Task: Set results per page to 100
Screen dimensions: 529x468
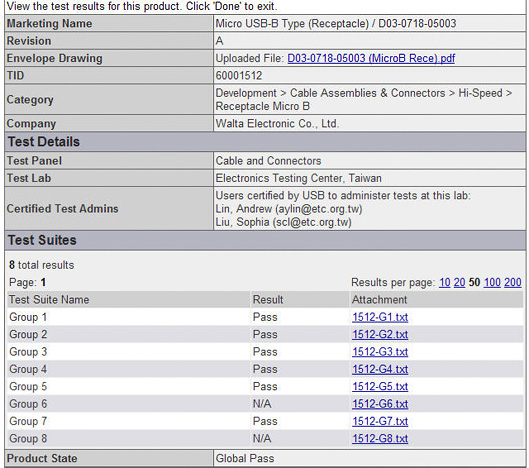Action: tap(492, 282)
